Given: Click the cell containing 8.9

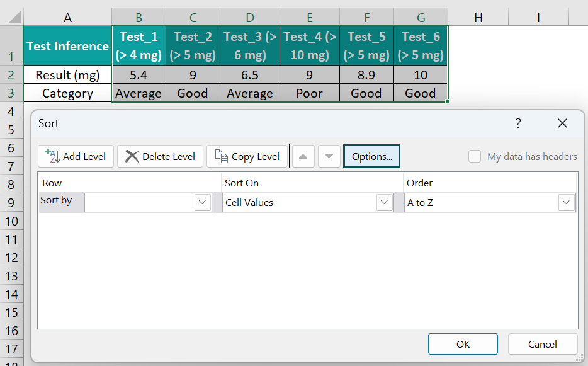Looking at the screenshot, I should (x=367, y=75).
